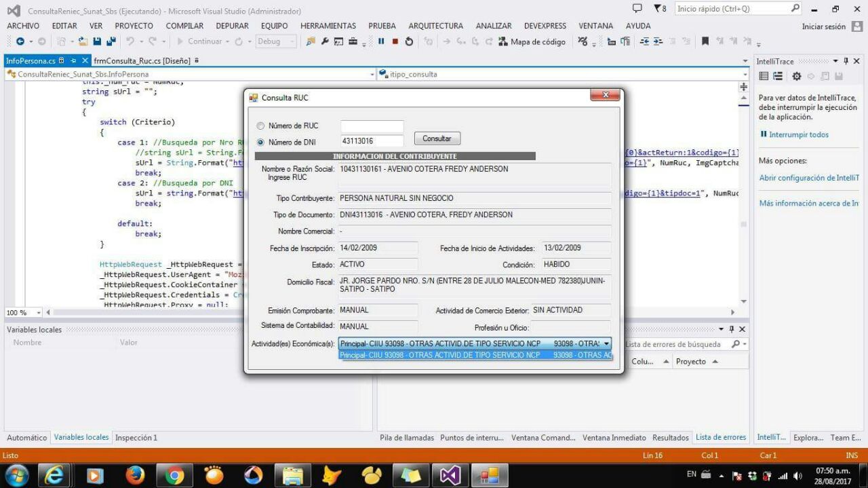Viewport: 868px width, 488px height.
Task: Click the Inicio rápido search box
Action: point(738,9)
